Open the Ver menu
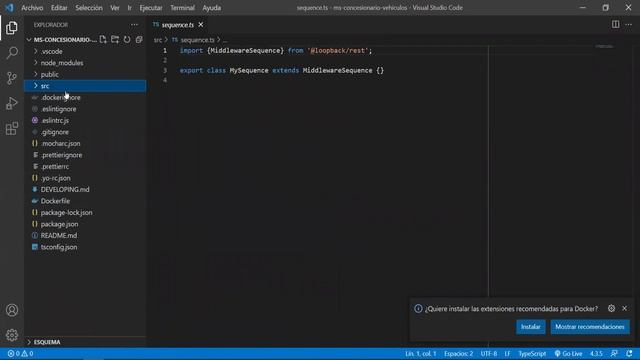Viewport: 640px width, 360px height. (115, 8)
